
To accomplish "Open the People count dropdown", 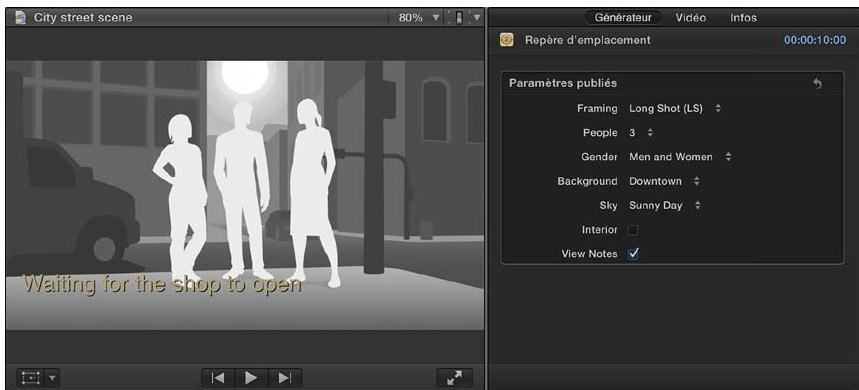I will point(641,133).
